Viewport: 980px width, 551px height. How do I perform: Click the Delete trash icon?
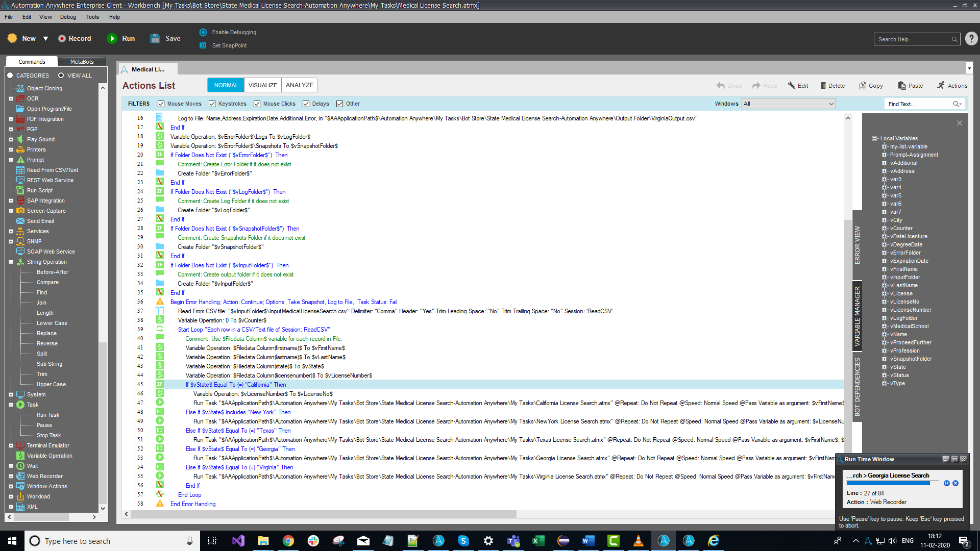pos(823,86)
